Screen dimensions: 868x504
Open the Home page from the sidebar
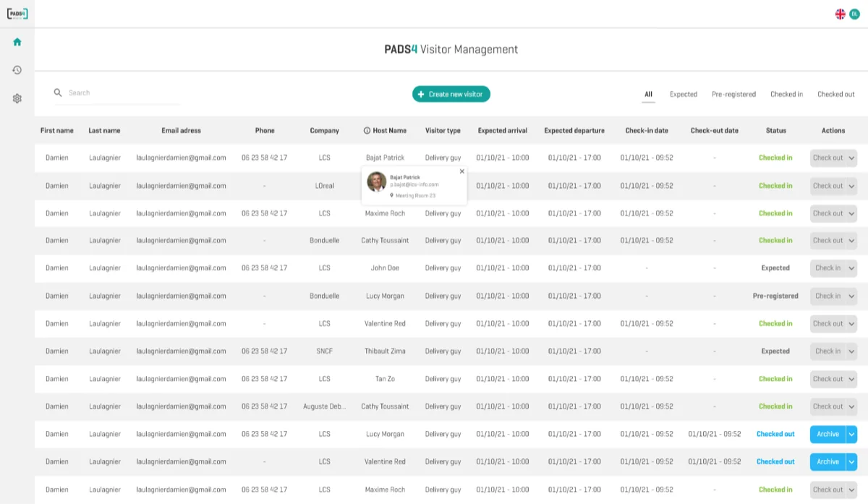[17, 42]
